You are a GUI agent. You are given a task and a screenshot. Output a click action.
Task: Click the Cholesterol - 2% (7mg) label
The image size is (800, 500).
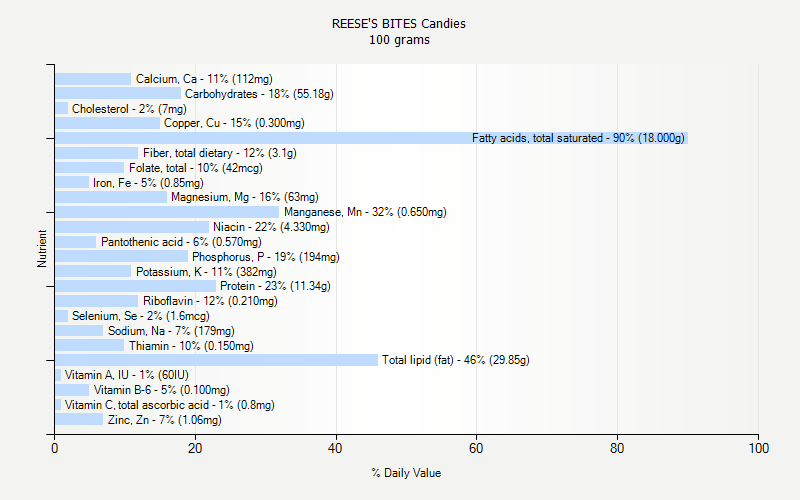tap(129, 109)
